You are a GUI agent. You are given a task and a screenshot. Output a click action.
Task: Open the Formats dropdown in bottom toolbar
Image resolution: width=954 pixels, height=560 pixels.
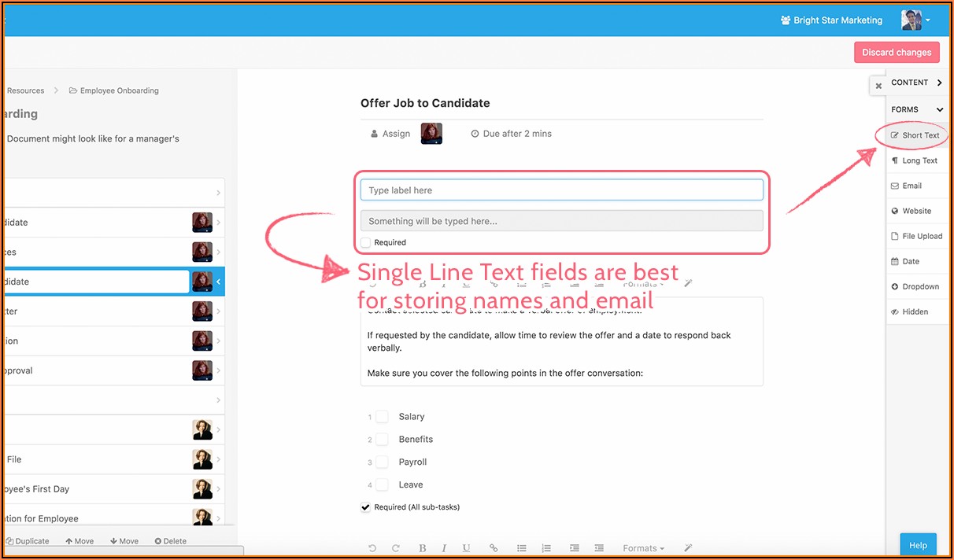pos(643,548)
